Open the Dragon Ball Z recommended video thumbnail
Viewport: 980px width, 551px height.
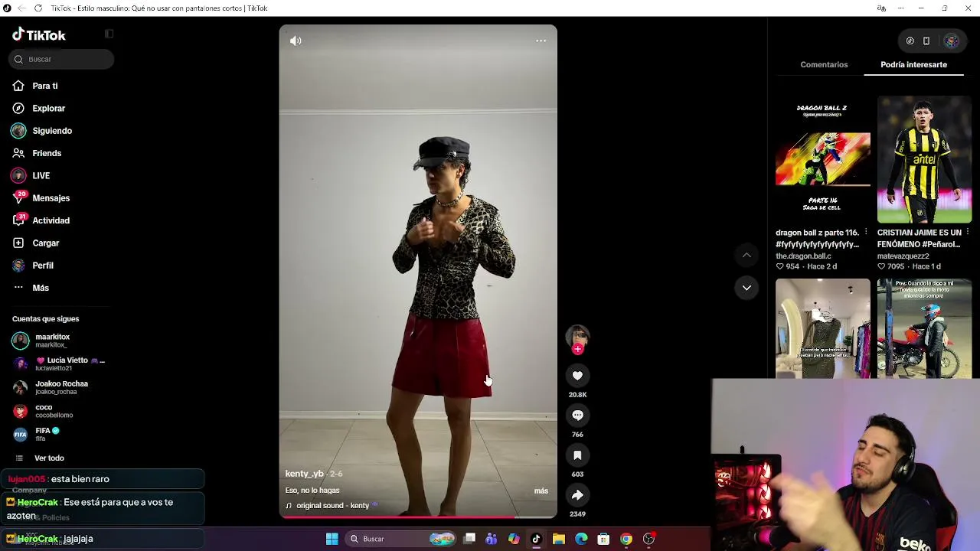click(x=823, y=160)
